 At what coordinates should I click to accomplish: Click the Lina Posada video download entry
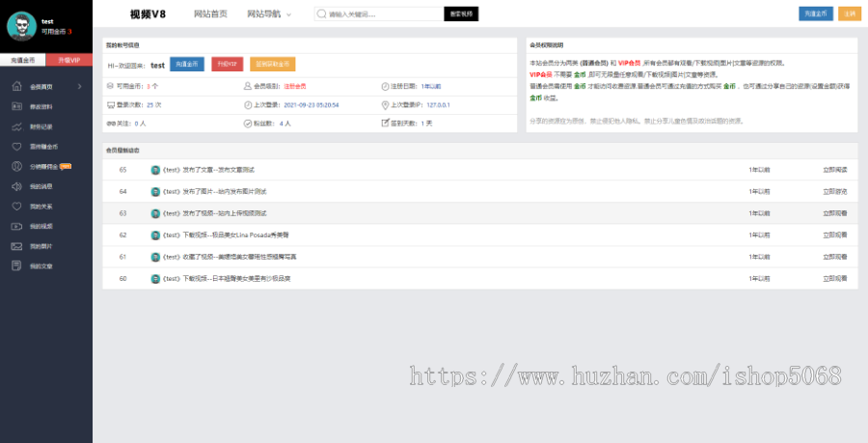[x=226, y=235]
